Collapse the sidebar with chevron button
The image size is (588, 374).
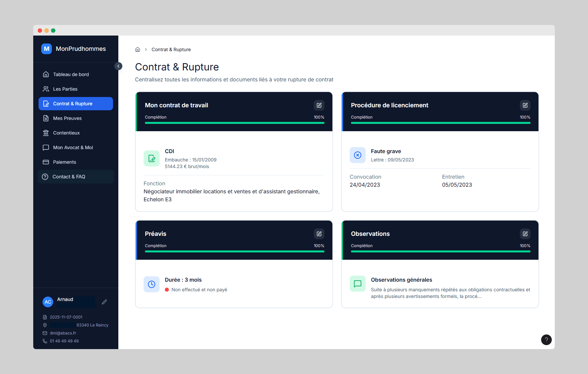click(x=118, y=66)
